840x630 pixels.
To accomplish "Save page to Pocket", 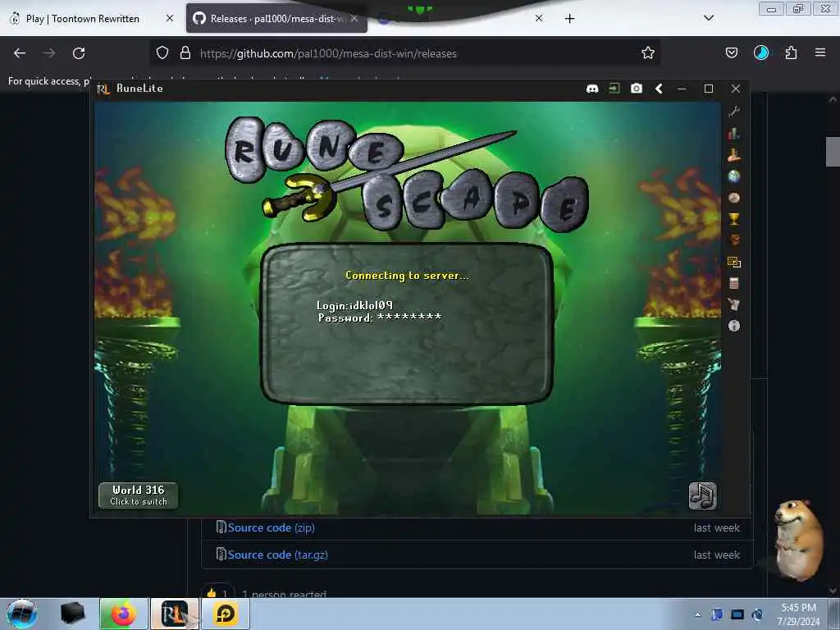I will pos(732,52).
